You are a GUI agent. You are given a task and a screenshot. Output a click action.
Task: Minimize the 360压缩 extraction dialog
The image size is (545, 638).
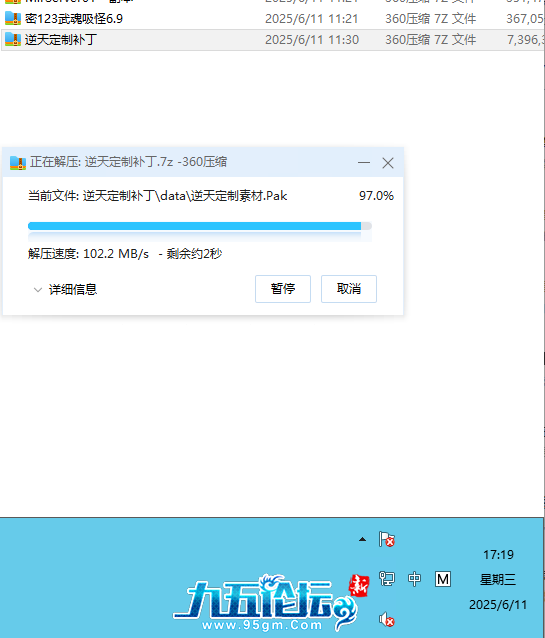click(364, 162)
